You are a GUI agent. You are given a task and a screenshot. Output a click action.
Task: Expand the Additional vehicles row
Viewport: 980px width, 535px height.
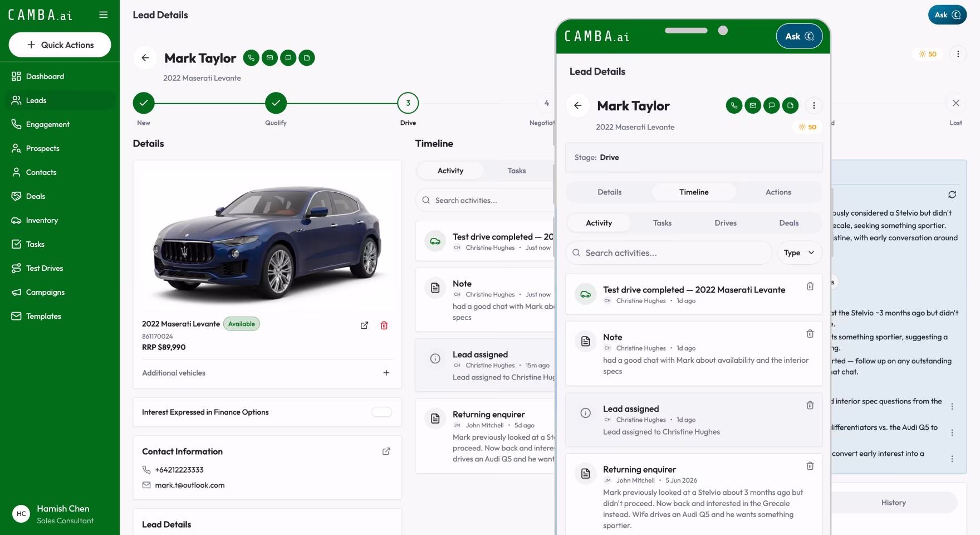(267, 373)
